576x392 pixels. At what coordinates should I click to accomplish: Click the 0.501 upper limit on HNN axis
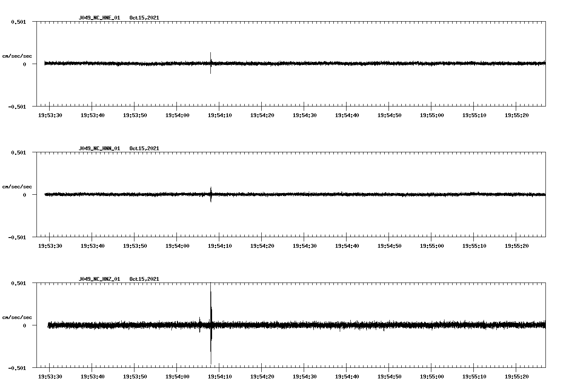point(18,152)
